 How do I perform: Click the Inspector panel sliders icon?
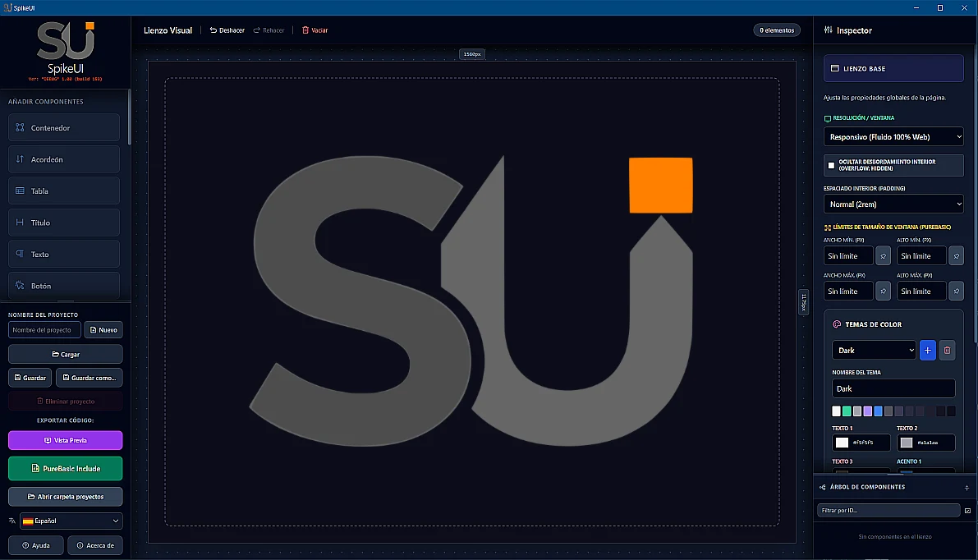[829, 30]
